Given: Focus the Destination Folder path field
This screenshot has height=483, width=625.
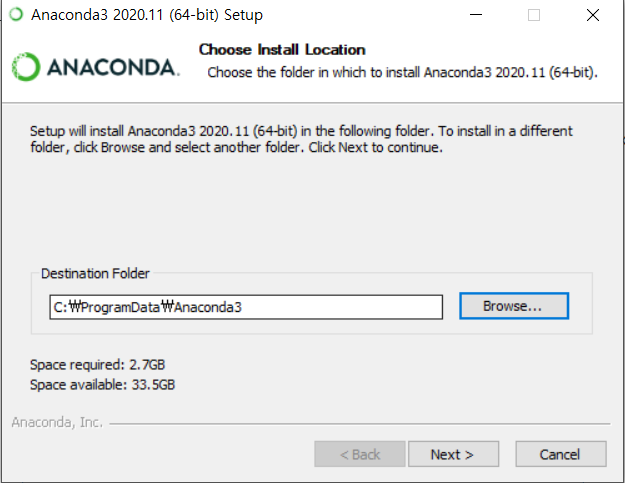Looking at the screenshot, I should (x=246, y=307).
